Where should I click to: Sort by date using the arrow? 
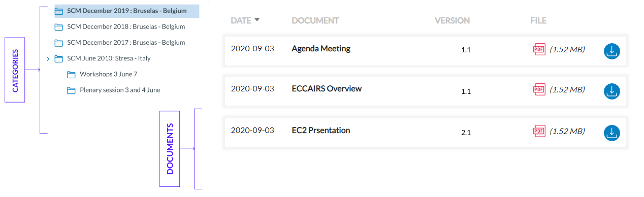257,20
